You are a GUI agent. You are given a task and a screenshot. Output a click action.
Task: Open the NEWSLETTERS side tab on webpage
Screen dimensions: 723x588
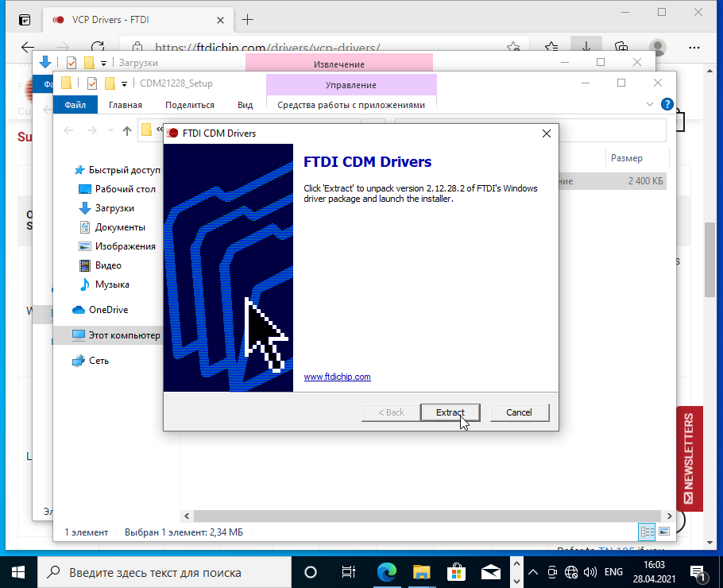(x=689, y=458)
